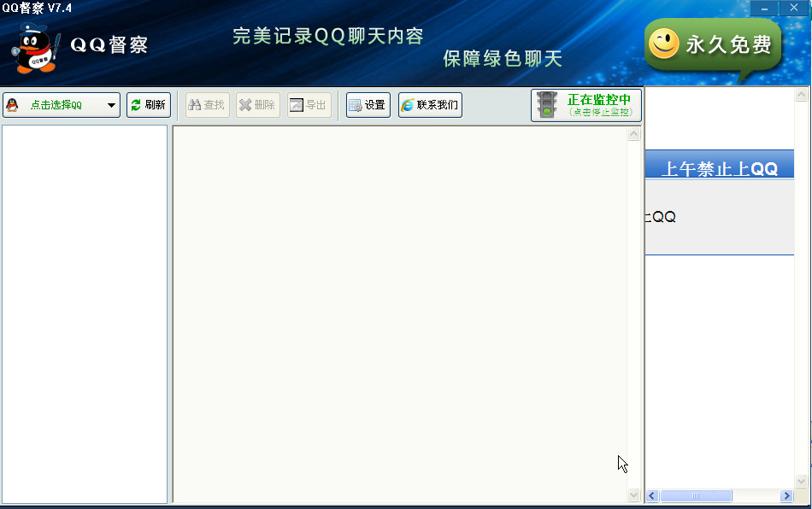Click the chat log scroll up arrow
812x509 pixels.
633,134
